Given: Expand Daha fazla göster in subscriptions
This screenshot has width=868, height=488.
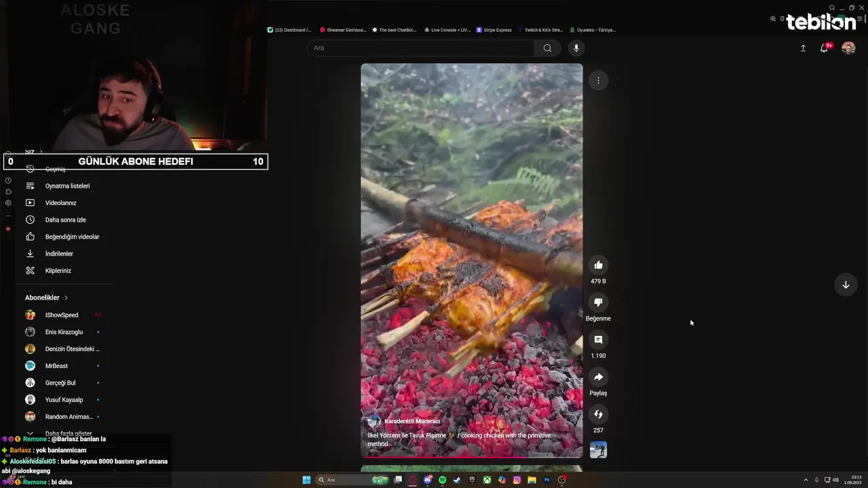Looking at the screenshot, I should point(68,433).
